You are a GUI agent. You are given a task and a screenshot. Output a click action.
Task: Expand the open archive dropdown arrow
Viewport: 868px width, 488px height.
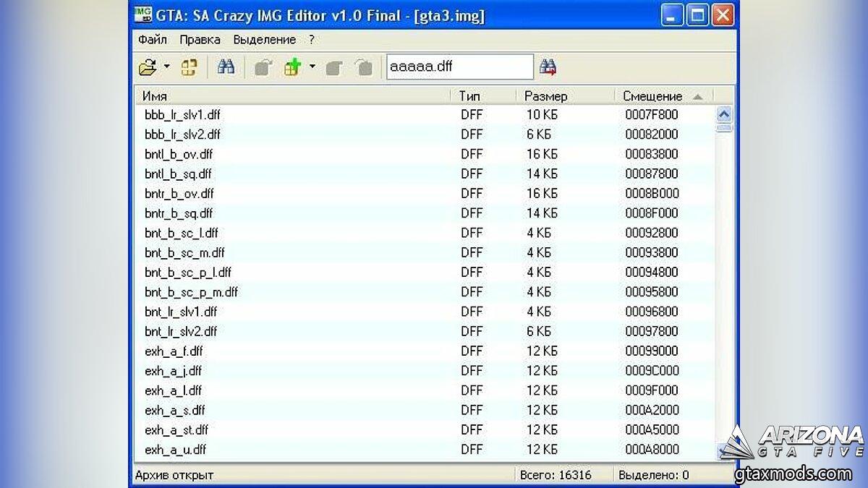[166, 67]
